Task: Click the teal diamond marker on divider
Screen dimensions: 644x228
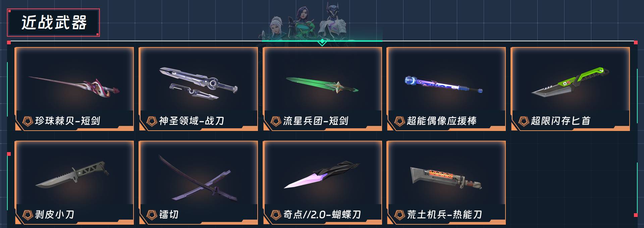Action: point(322,42)
